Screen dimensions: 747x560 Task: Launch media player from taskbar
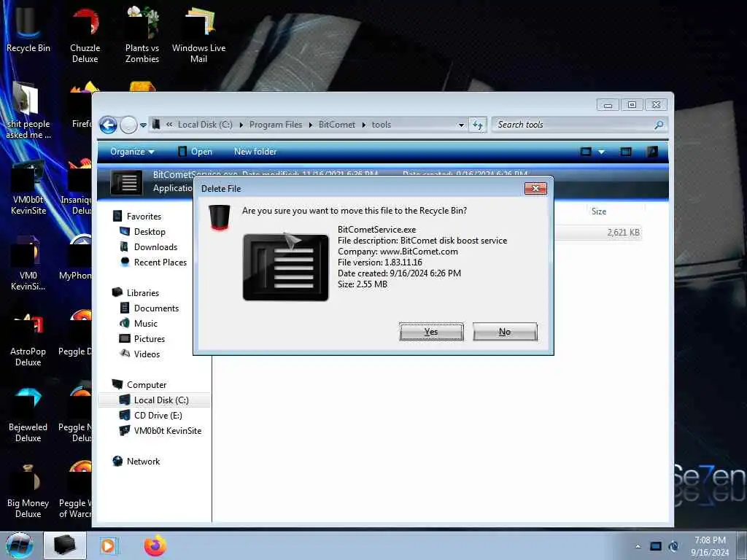coord(108,545)
